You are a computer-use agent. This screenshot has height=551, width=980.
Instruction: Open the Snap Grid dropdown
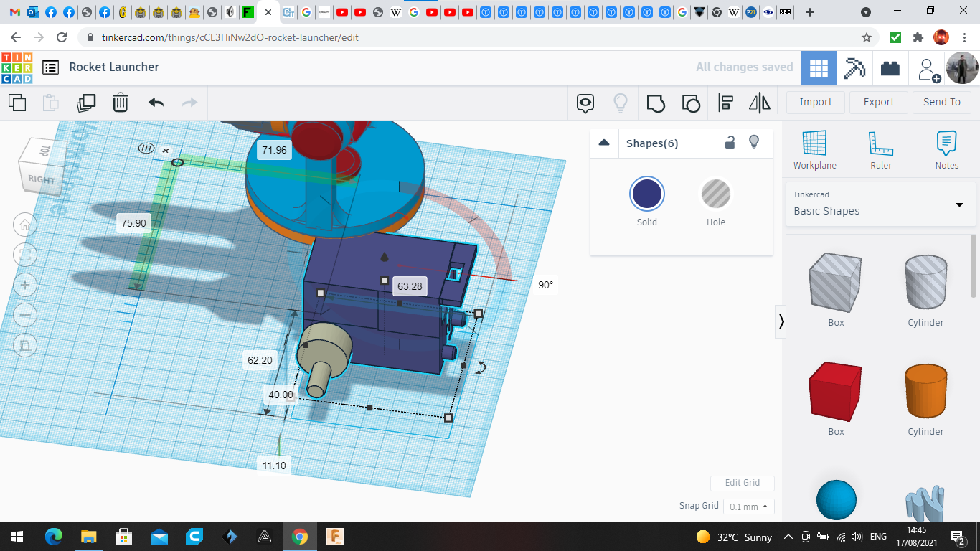(748, 507)
